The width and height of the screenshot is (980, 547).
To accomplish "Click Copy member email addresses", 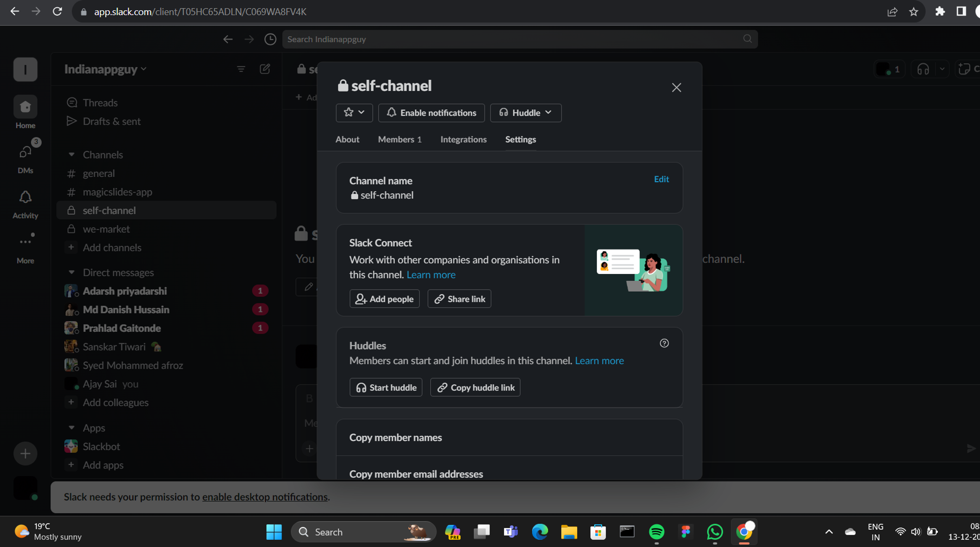I will click(x=509, y=468).
